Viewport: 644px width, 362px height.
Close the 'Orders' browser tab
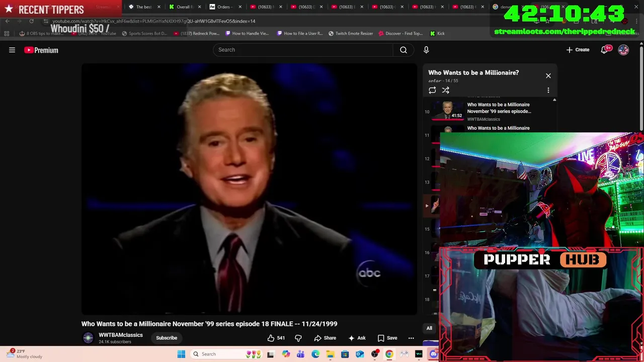coord(240,7)
